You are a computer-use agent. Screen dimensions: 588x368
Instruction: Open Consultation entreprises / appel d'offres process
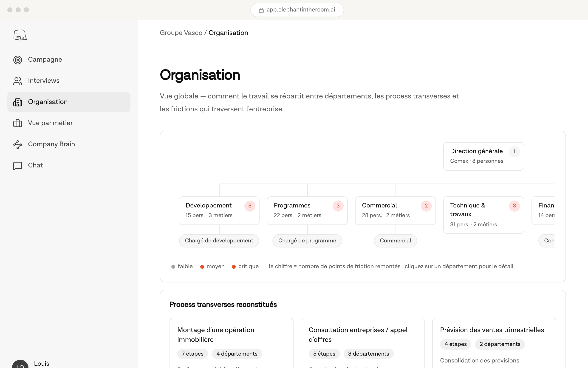(x=363, y=343)
